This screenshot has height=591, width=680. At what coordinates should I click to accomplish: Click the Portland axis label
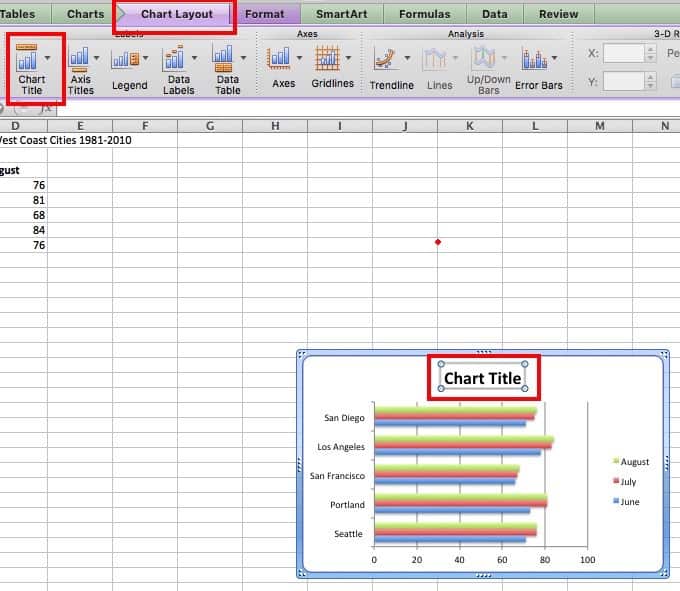347,505
